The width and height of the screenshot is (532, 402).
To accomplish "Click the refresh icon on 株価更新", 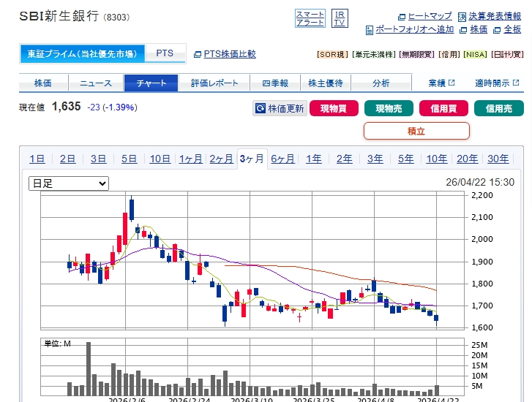I will 260,109.
